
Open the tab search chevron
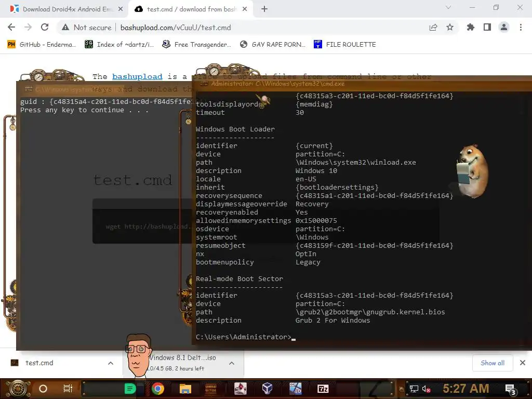click(x=448, y=7)
